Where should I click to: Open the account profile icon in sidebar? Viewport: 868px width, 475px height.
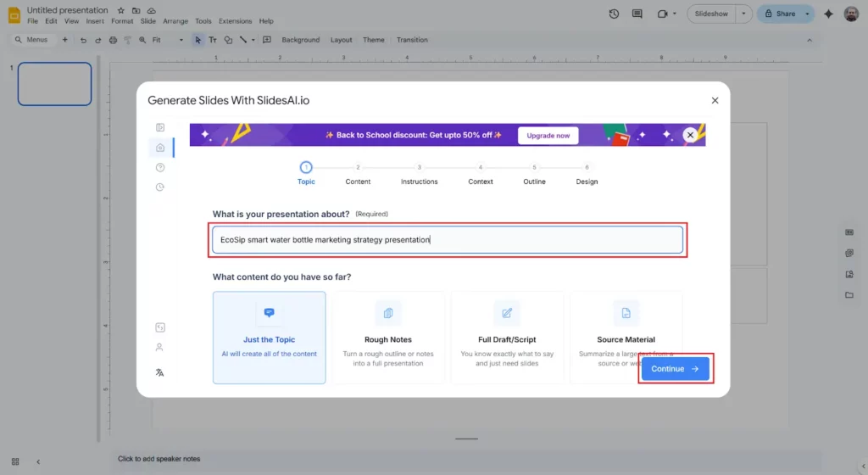click(160, 347)
